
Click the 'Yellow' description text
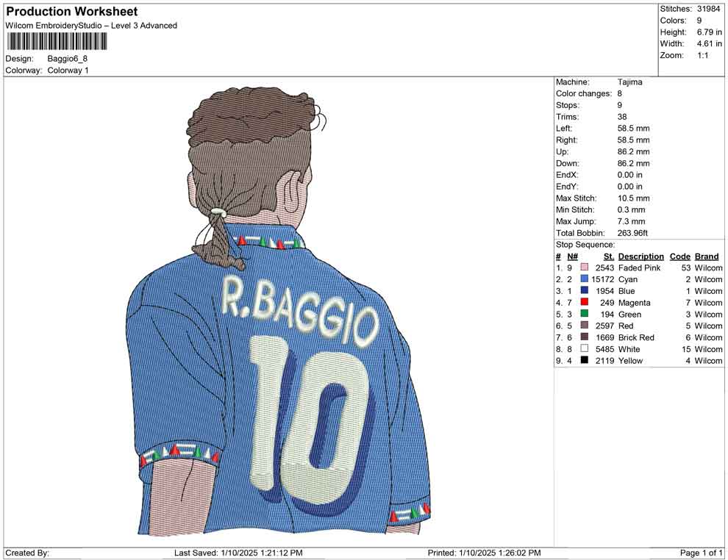tap(630, 361)
